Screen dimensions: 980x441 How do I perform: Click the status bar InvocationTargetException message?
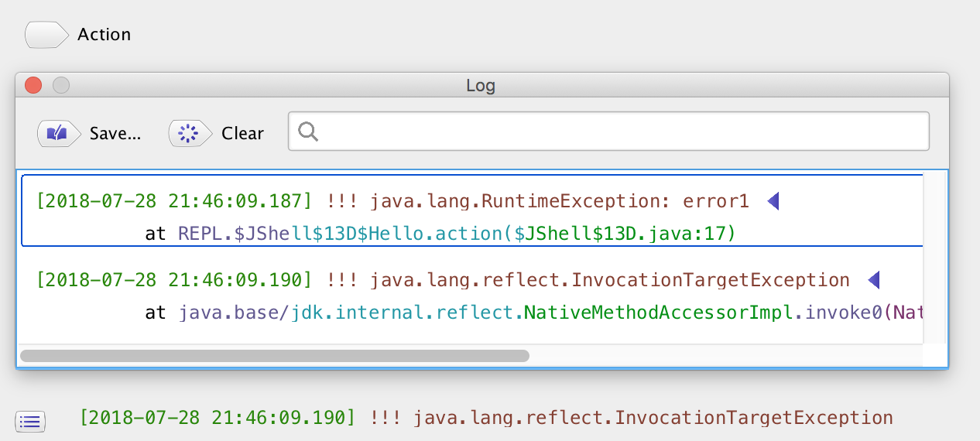tap(486, 419)
